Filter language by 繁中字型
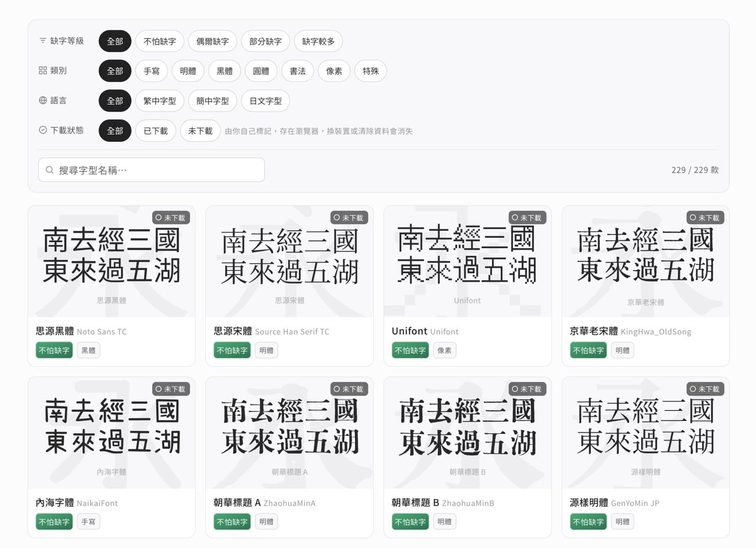Viewport: 756px width, 548px height. (x=159, y=101)
